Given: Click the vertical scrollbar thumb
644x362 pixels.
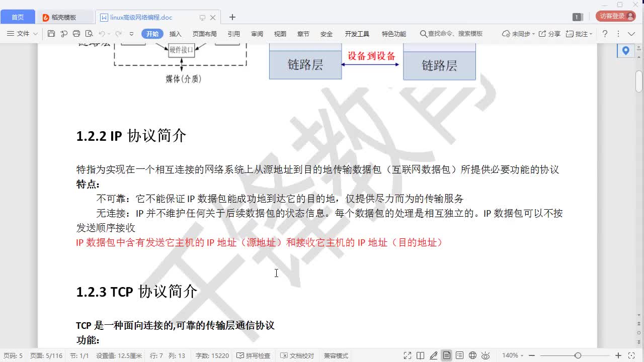Looking at the screenshot, I should pos(639,81).
